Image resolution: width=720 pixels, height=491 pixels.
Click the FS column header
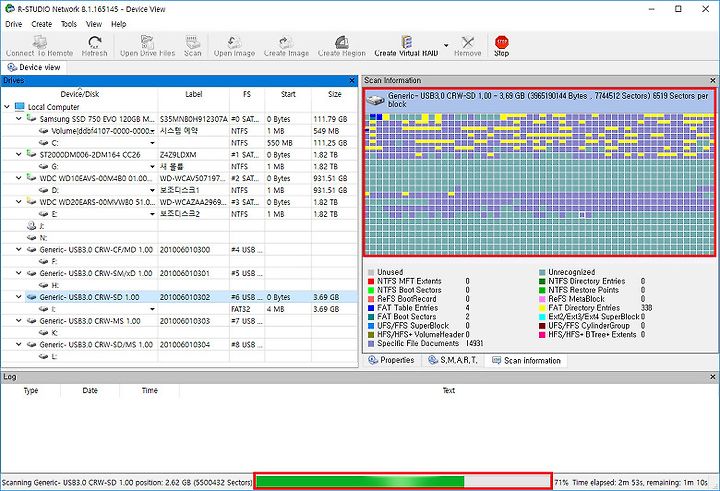[x=247, y=94]
